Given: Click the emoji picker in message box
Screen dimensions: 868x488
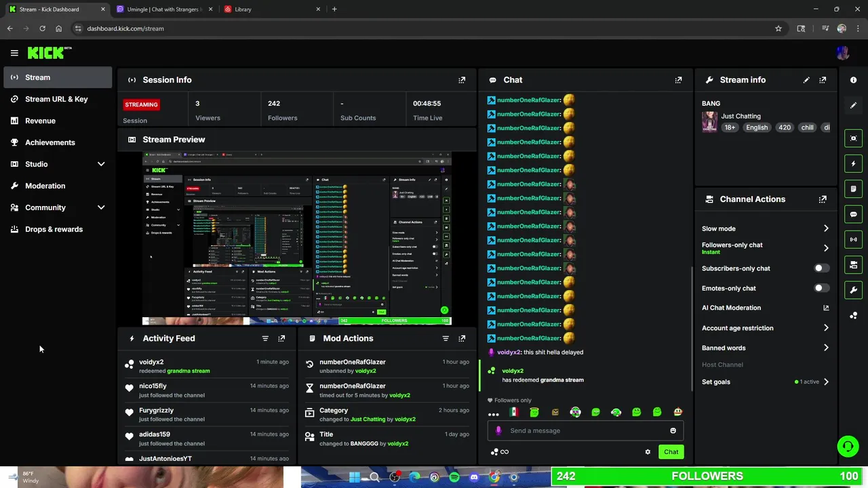Looking at the screenshot, I should point(673,430).
